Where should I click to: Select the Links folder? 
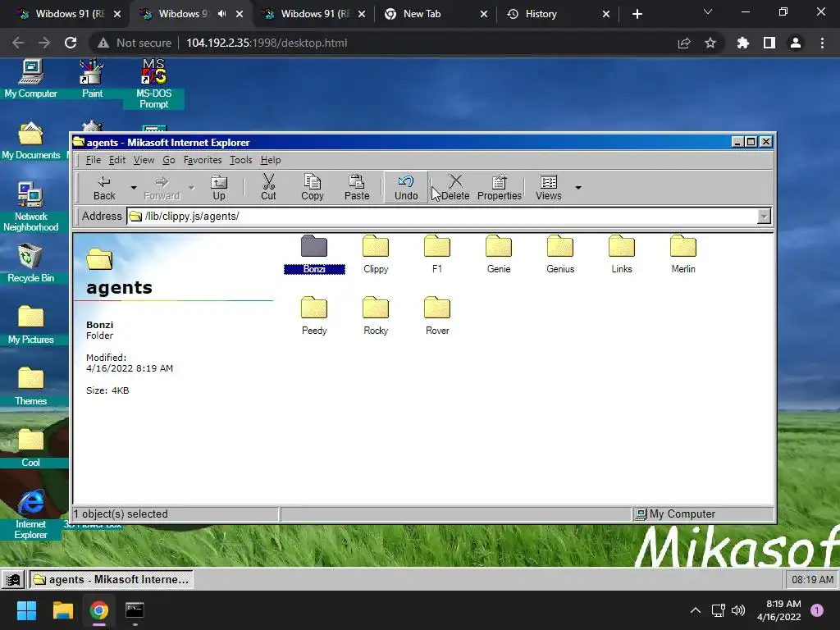[x=622, y=254]
